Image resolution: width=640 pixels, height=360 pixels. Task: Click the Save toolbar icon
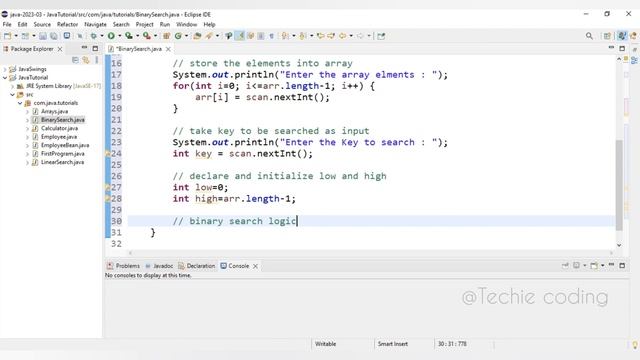point(43,36)
